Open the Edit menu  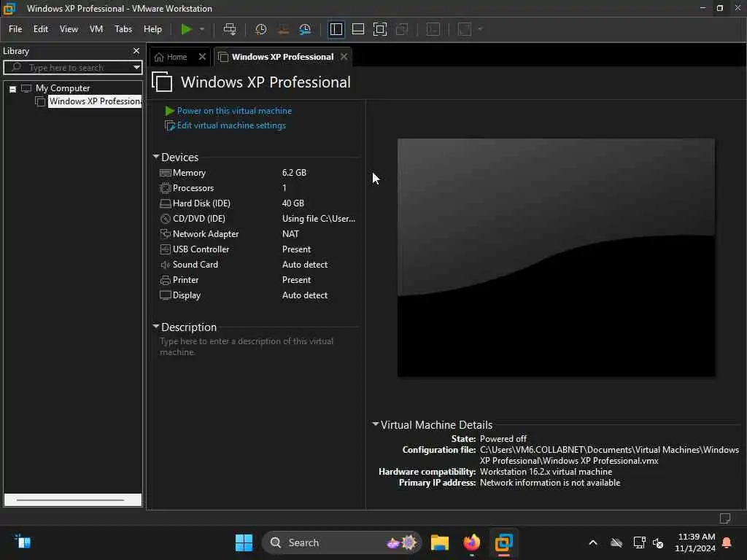(41, 29)
